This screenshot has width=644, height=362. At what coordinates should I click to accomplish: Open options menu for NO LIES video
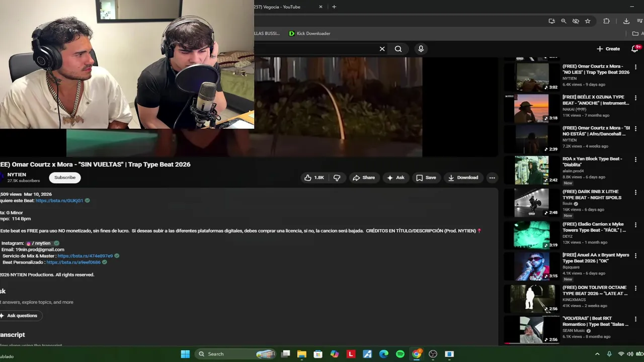635,67
